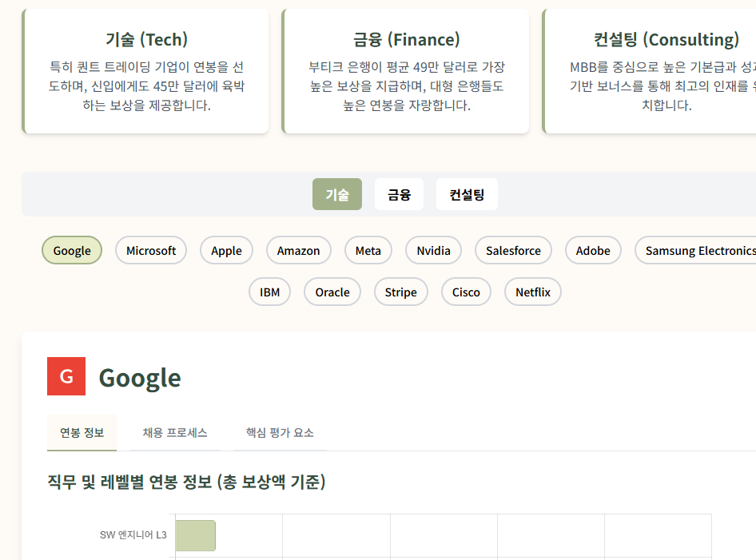Viewport: 756px width, 560px height.
Task: Choose the Adobe company chip
Action: click(x=593, y=250)
